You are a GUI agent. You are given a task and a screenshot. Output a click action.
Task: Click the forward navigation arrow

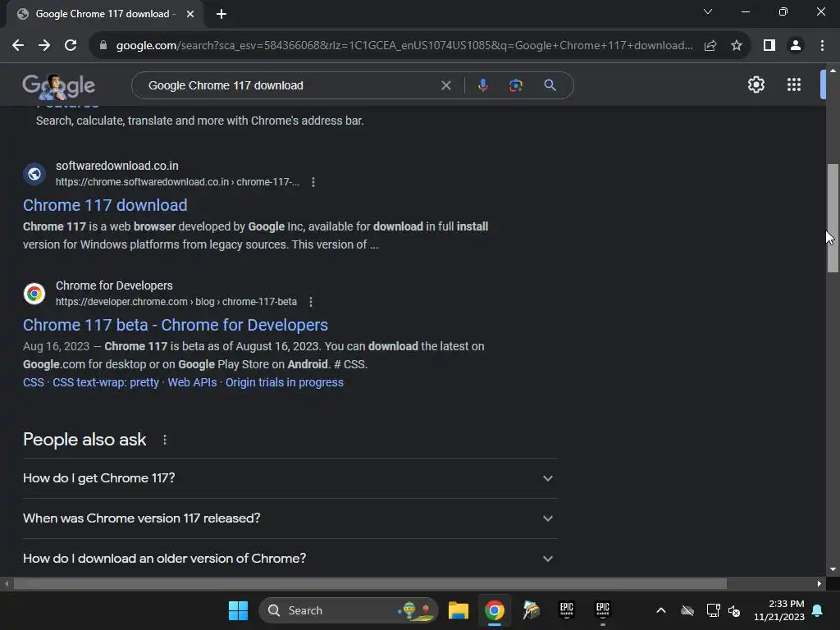44,46
